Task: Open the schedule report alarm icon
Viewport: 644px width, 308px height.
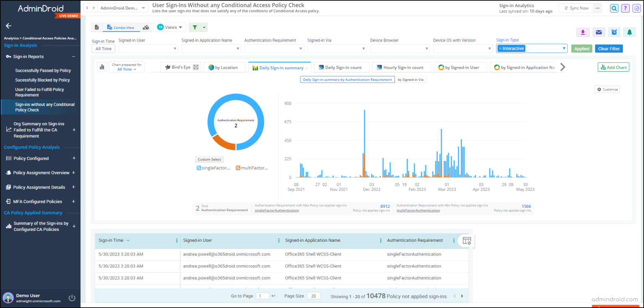Action: 614,32
